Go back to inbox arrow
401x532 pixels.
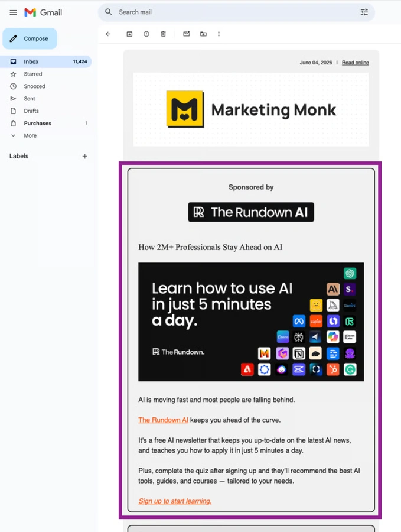[x=108, y=34]
